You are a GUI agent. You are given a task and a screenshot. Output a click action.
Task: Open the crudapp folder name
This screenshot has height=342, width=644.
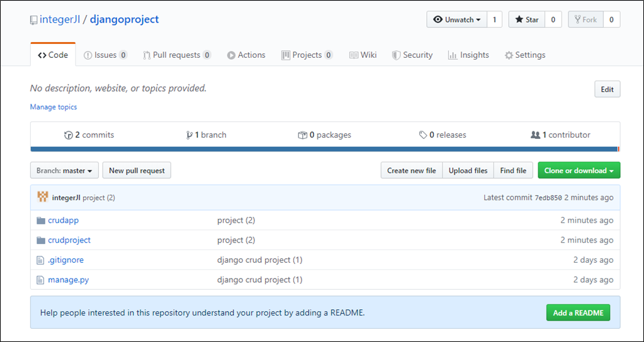tap(63, 221)
